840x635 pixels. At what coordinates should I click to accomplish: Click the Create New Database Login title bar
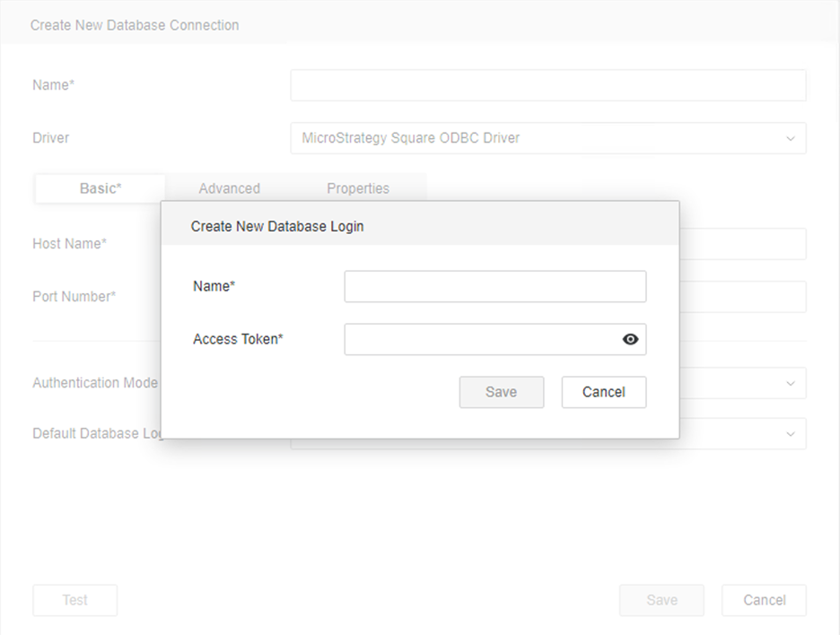point(419,226)
